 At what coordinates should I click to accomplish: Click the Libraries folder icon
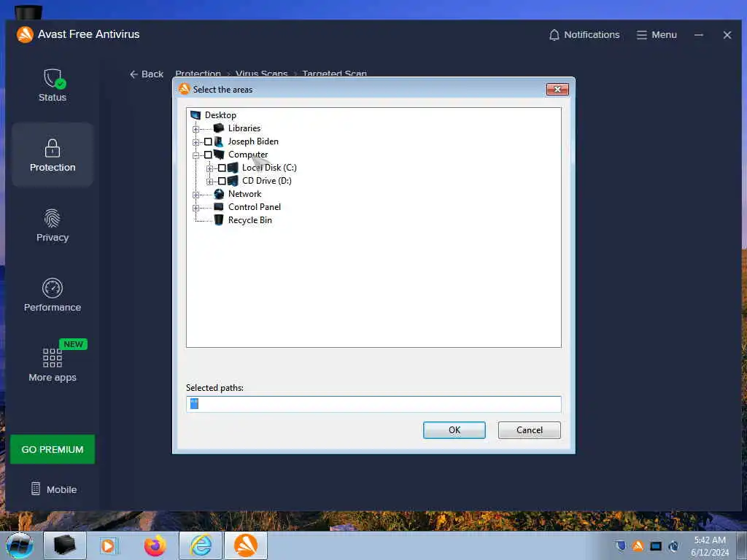[219, 128]
